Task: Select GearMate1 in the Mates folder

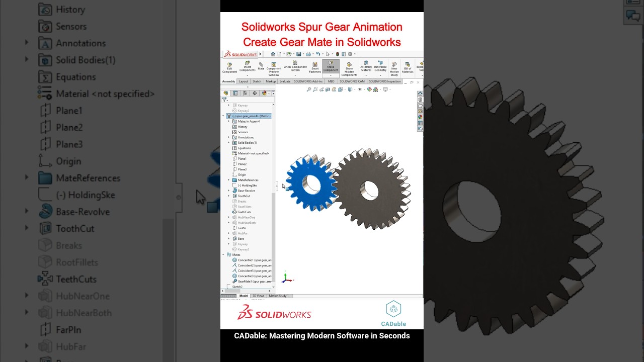Action: point(252,282)
